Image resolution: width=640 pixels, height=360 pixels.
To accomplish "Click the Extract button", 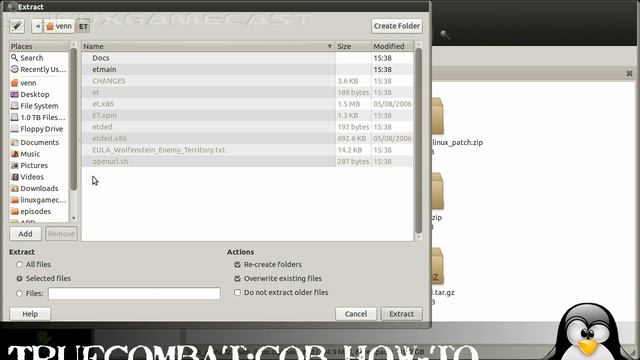I will pyautogui.click(x=402, y=314).
